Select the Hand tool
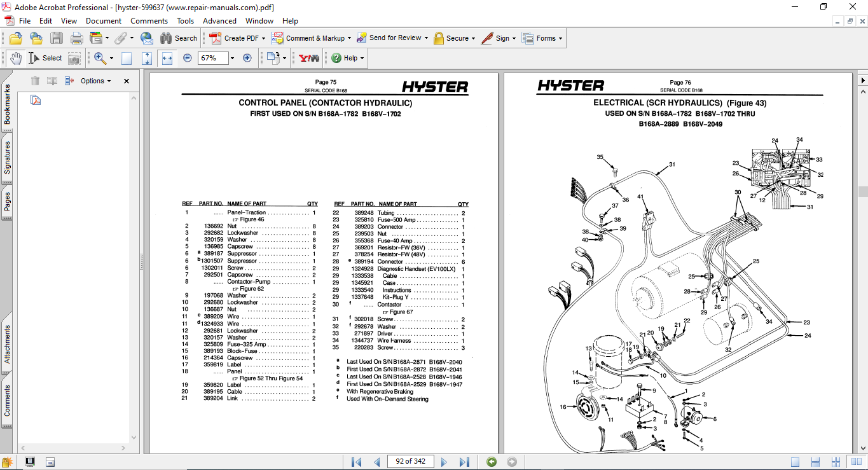This screenshot has width=868, height=470. click(x=16, y=58)
